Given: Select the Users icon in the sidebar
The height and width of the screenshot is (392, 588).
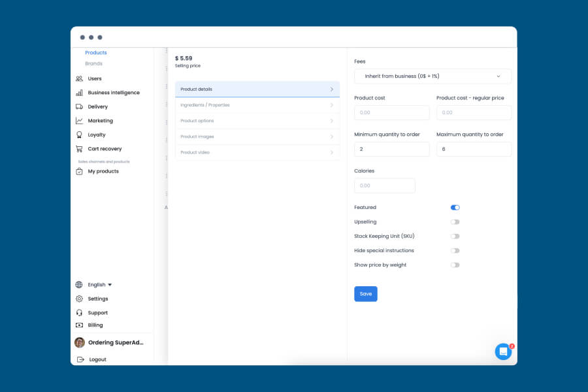Looking at the screenshot, I should [x=79, y=78].
